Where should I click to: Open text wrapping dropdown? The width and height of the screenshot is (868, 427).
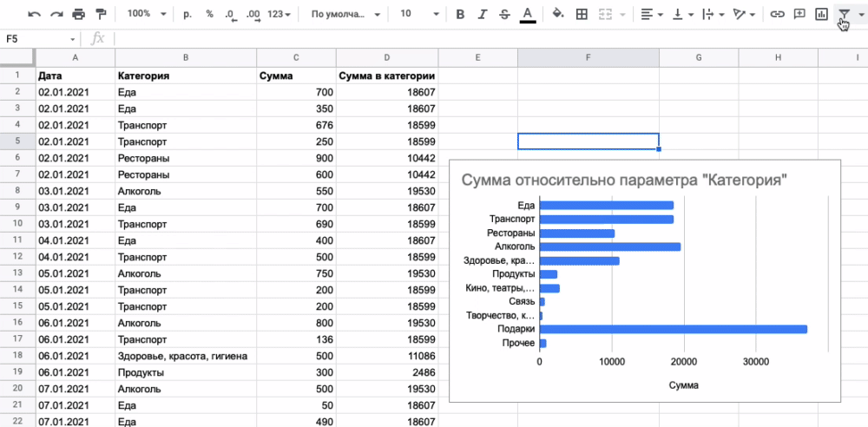(713, 15)
